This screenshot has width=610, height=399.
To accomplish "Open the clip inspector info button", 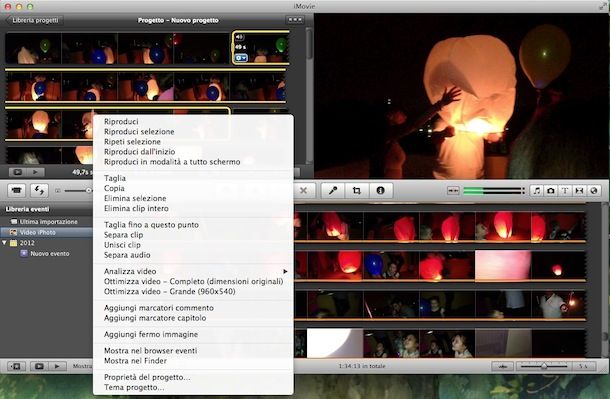I will [x=380, y=191].
